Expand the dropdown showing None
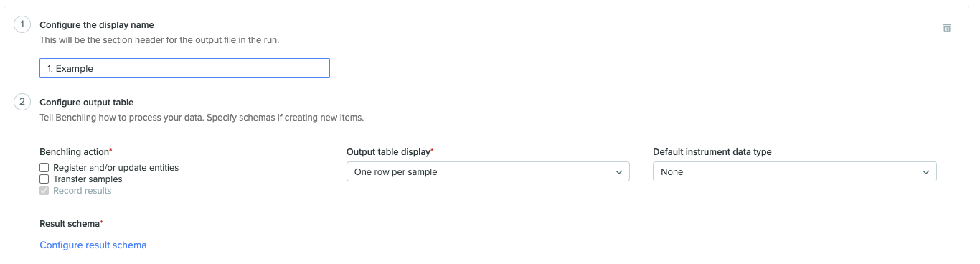Viewport: 980px width, 264px height. click(x=795, y=172)
